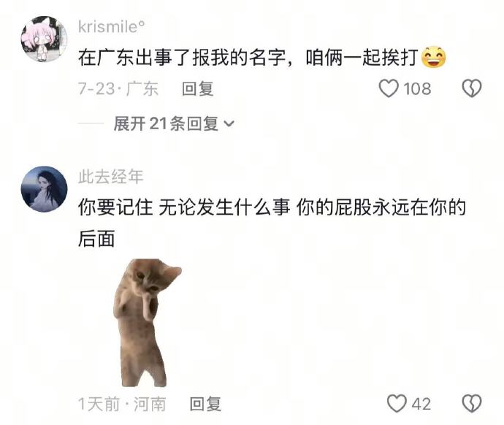Dislike 此去经年's comment via broken heart icon
The image size is (504, 425).
tap(472, 404)
